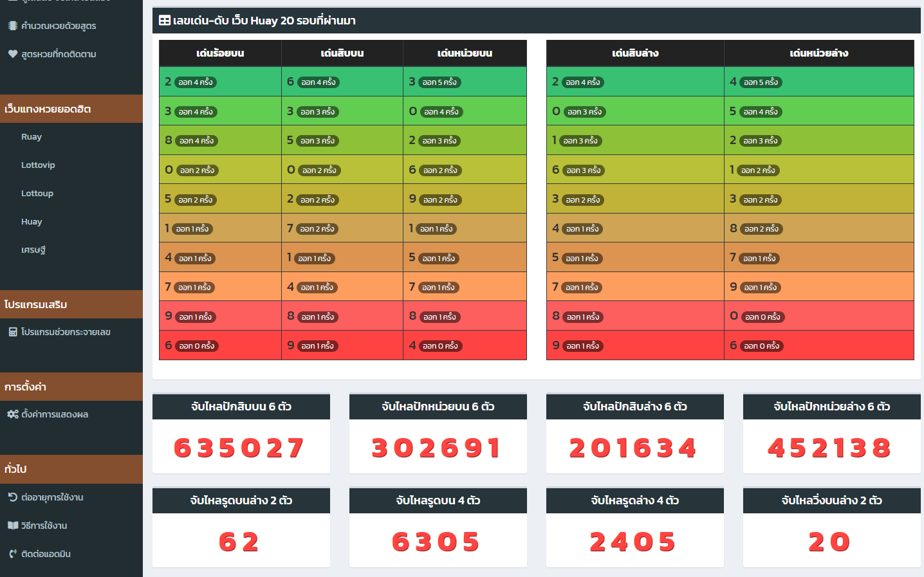Click digit 3 ออก 5 ครั้ง under เด่นหน่วยบน
This screenshot has width=924, height=577.
click(465, 82)
